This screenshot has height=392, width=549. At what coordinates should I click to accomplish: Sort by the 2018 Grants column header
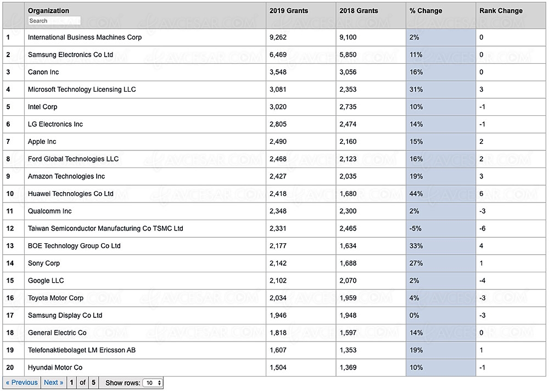358,11
